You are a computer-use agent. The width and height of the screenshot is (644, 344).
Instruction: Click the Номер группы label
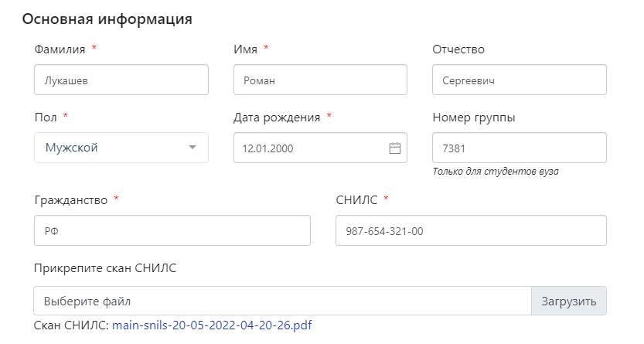(474, 118)
